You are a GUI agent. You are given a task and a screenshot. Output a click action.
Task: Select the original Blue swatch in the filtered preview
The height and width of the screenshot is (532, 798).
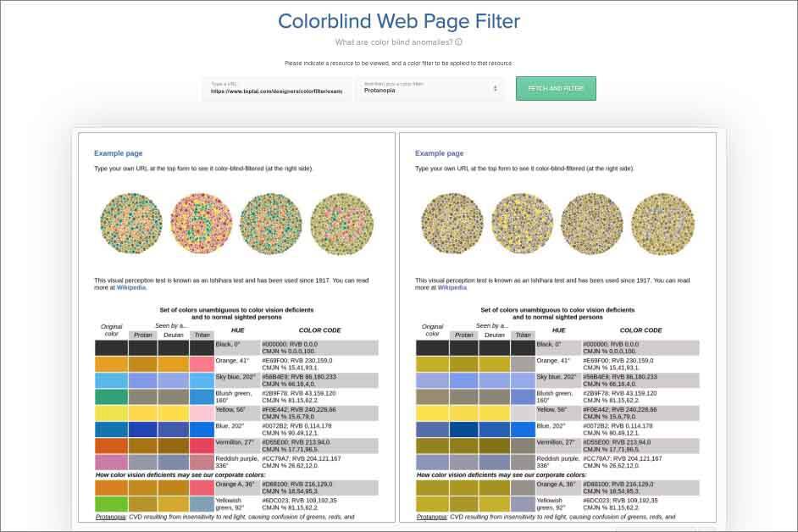pyautogui.click(x=432, y=429)
